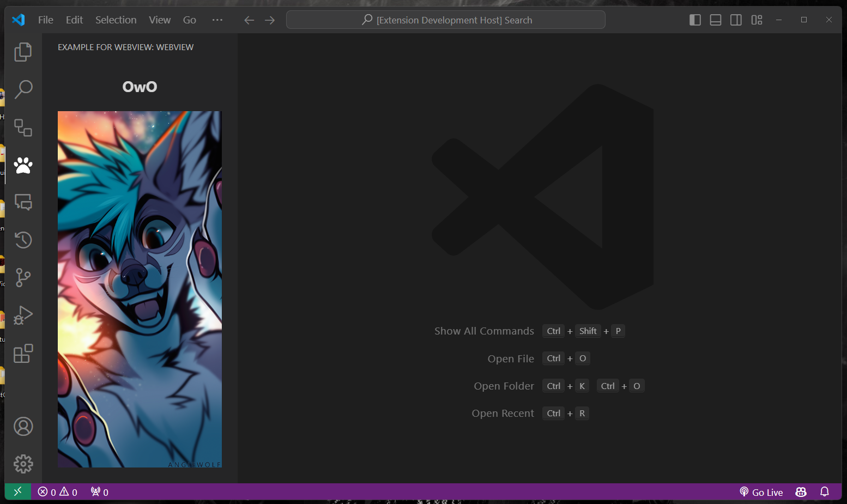
Task: Open Copilot status icon in status bar
Action: click(801, 492)
